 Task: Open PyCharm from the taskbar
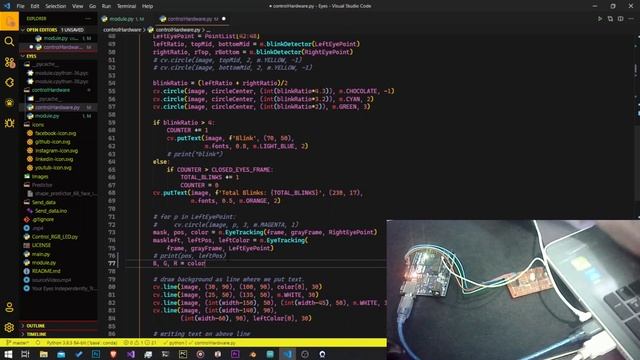point(183,354)
